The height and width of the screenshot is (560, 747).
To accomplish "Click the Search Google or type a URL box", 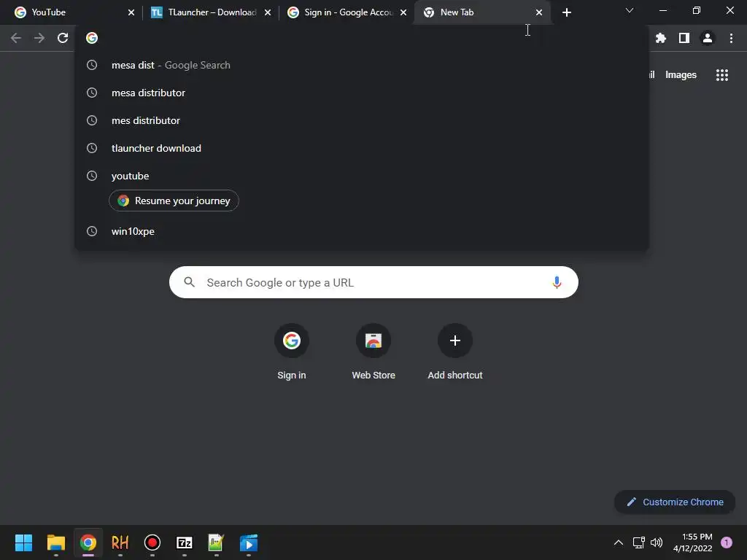I will [373, 282].
